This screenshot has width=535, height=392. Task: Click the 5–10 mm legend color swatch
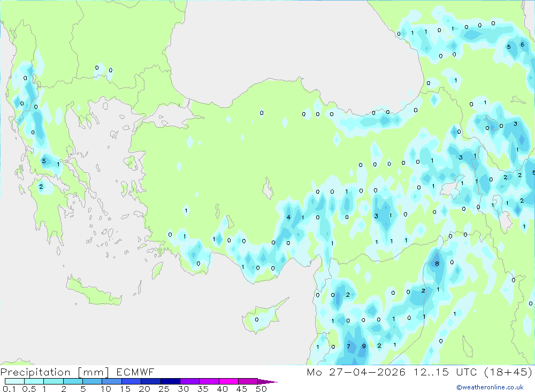click(x=93, y=381)
